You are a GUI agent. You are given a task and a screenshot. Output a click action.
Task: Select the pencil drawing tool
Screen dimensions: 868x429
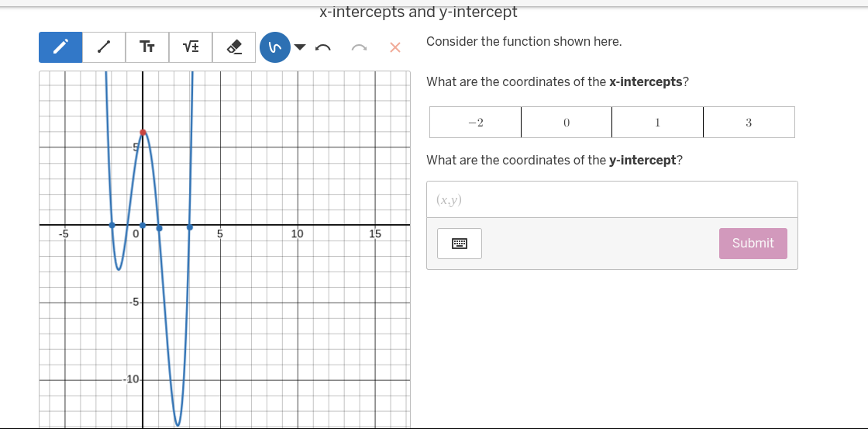(60, 47)
